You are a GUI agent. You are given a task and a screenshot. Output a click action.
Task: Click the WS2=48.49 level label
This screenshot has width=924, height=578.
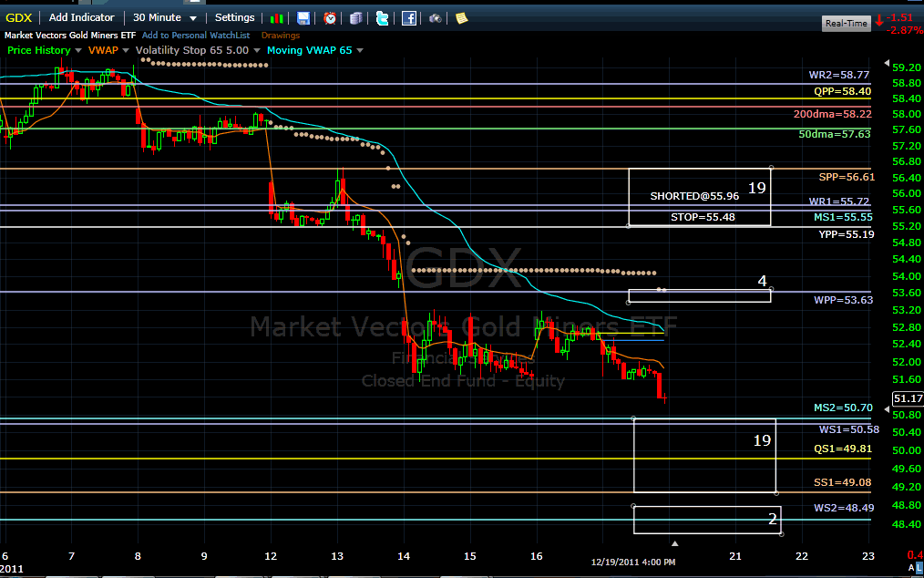click(x=844, y=507)
